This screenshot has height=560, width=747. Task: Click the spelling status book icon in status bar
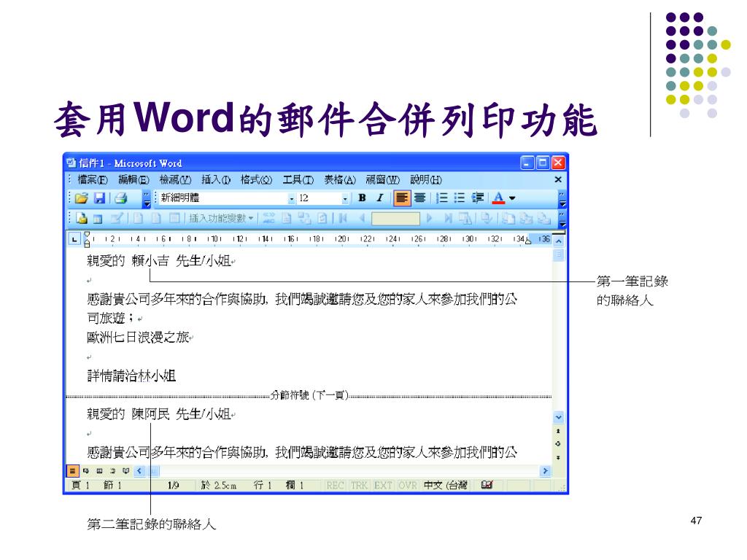pos(487,485)
